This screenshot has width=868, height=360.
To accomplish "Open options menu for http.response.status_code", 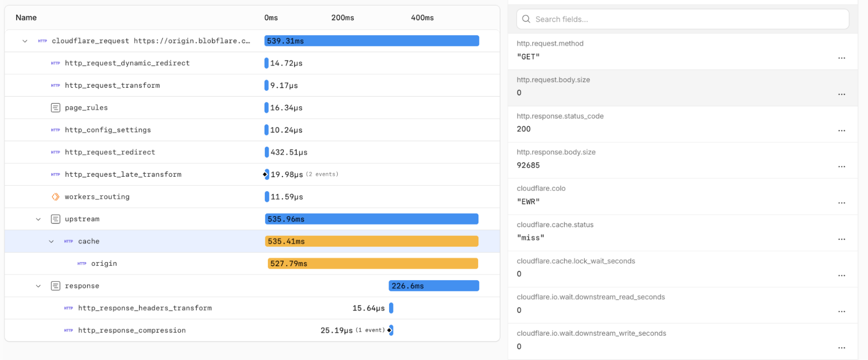I will pyautogui.click(x=842, y=130).
